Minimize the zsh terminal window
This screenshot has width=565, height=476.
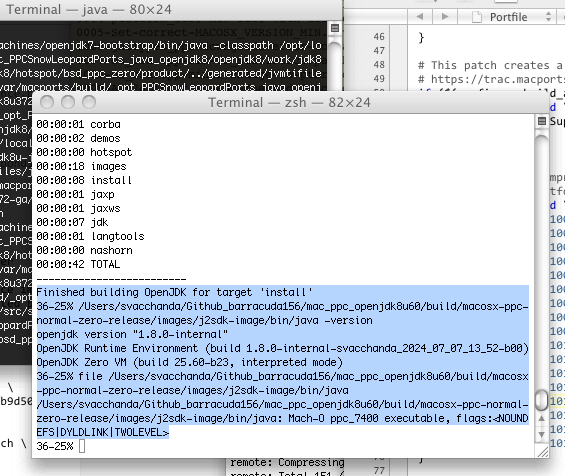pyautogui.click(x=68, y=102)
